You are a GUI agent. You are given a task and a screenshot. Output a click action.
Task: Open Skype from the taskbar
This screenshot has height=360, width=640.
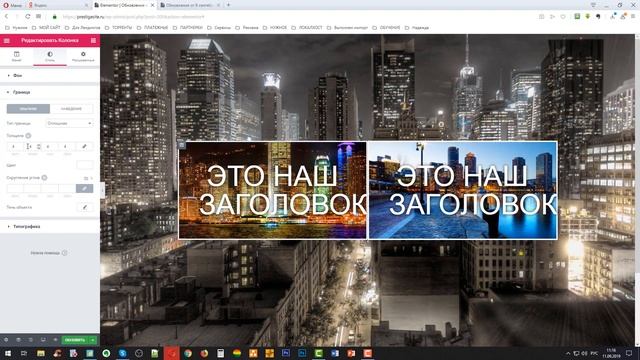[122, 353]
